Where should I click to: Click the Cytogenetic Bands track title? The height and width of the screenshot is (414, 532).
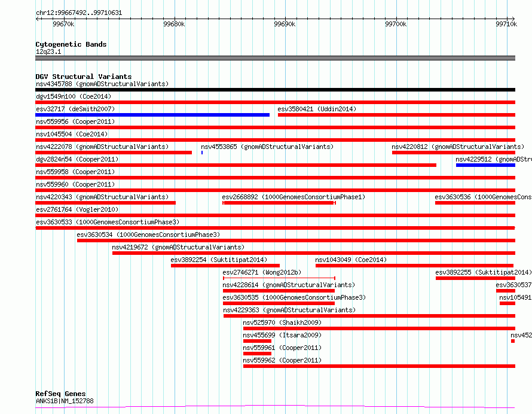click(x=71, y=44)
